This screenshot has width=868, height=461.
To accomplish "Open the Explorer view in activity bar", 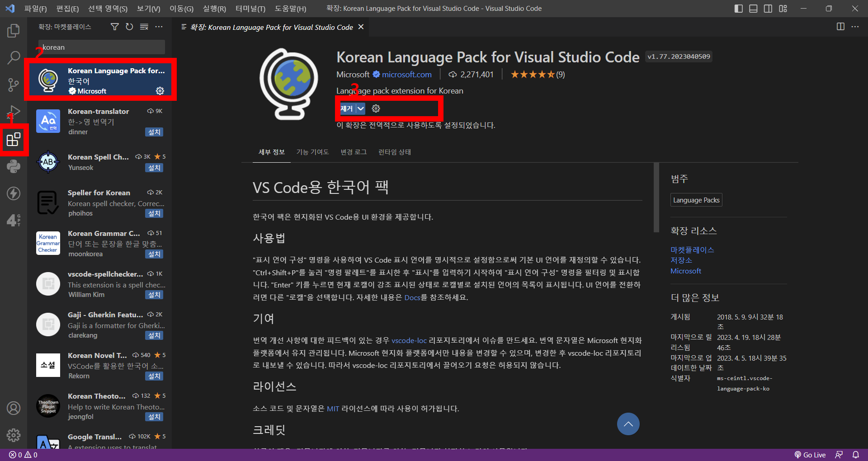I will (14, 31).
